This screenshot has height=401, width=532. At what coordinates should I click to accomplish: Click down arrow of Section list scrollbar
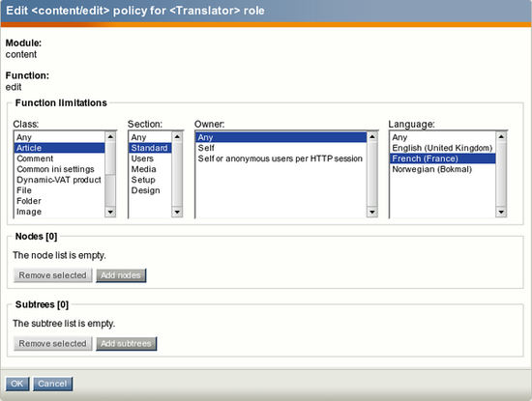coord(177,213)
